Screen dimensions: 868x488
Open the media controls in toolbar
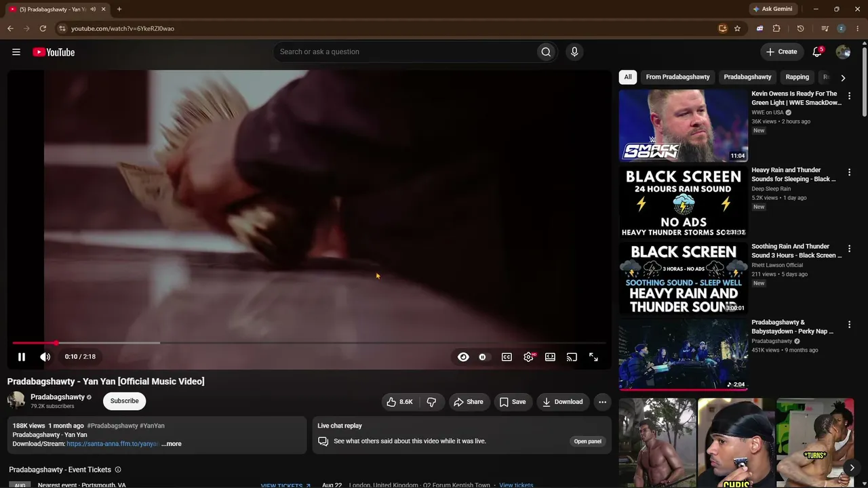pos(825,28)
